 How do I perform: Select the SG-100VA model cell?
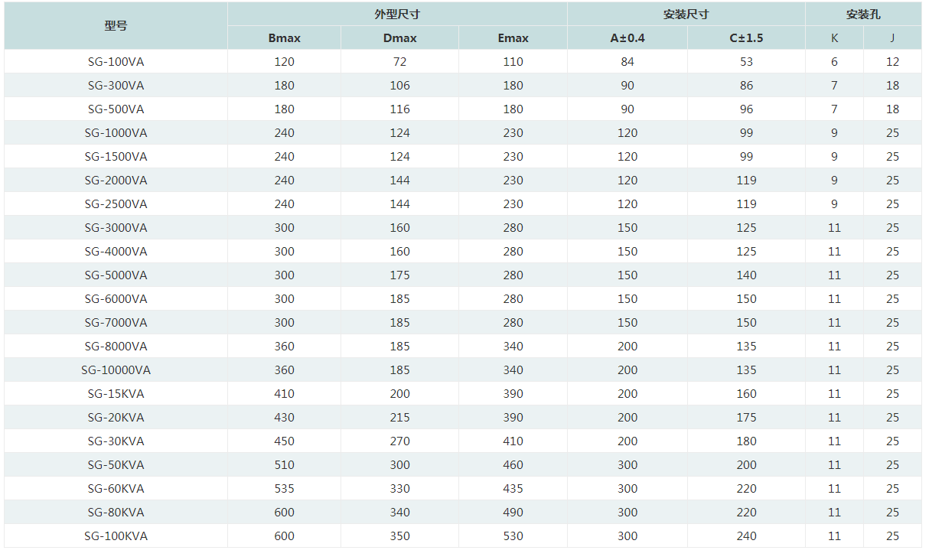[x=116, y=62]
